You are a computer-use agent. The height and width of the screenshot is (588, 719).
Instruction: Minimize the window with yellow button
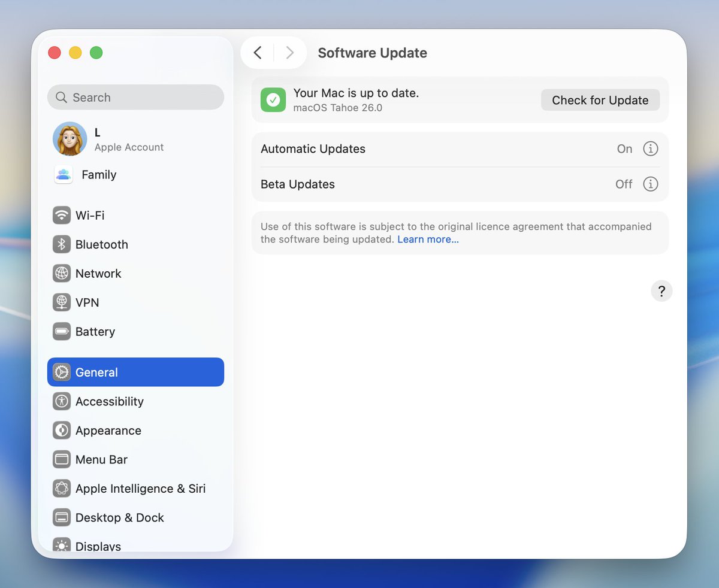[75, 53]
